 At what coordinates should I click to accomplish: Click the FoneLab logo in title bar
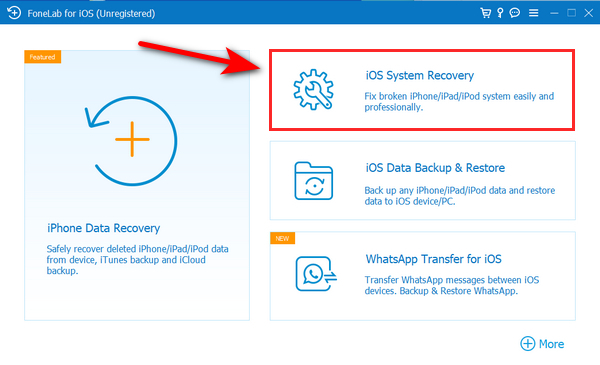[14, 13]
